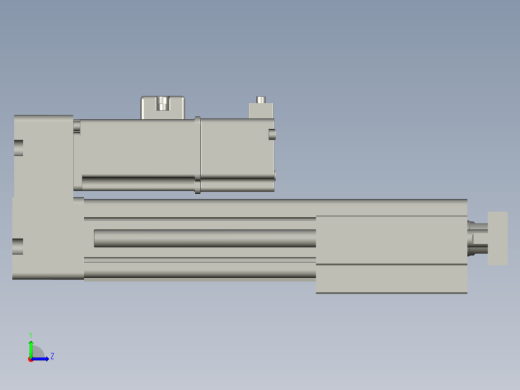Screen dimensions: 520x390
Task: Click the green Y axis arrow of triad
Action: click(31, 349)
